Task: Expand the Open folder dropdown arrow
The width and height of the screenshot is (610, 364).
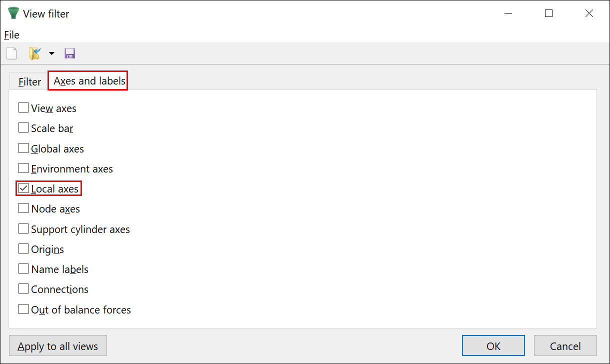Action: 51,53
